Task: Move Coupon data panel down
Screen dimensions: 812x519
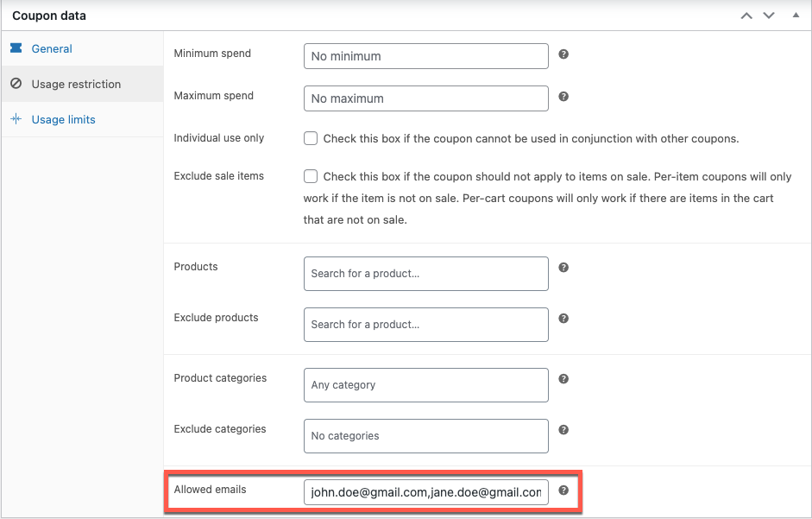Action: point(769,16)
